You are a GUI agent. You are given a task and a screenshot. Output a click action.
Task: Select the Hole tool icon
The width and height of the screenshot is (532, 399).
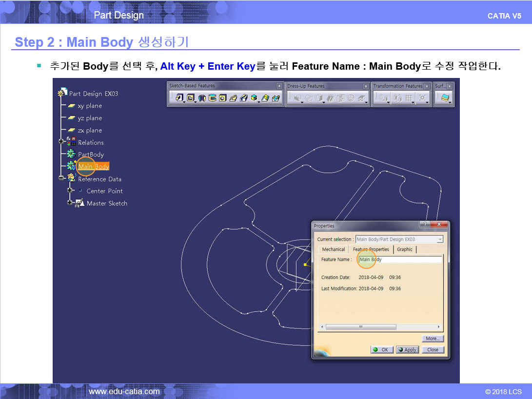[x=222, y=98]
